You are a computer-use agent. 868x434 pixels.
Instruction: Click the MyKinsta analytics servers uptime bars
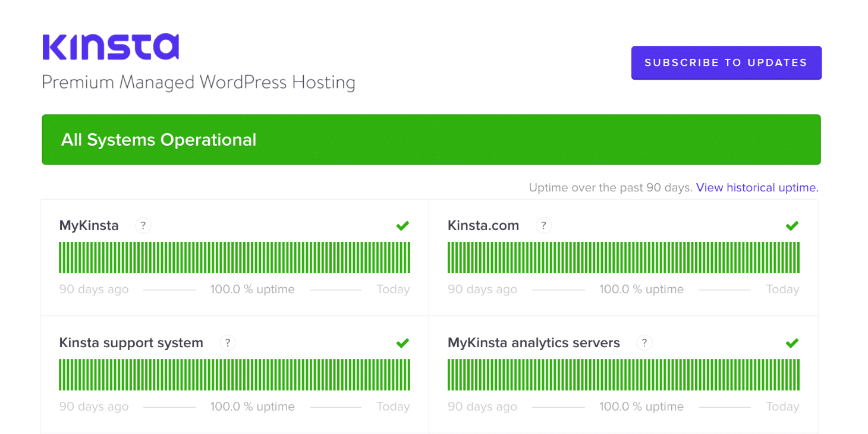pyautogui.click(x=623, y=375)
